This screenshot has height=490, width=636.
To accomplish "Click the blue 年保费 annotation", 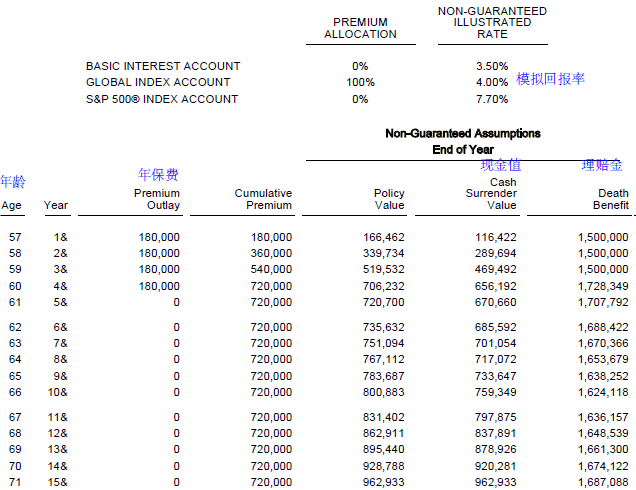I will (158, 174).
